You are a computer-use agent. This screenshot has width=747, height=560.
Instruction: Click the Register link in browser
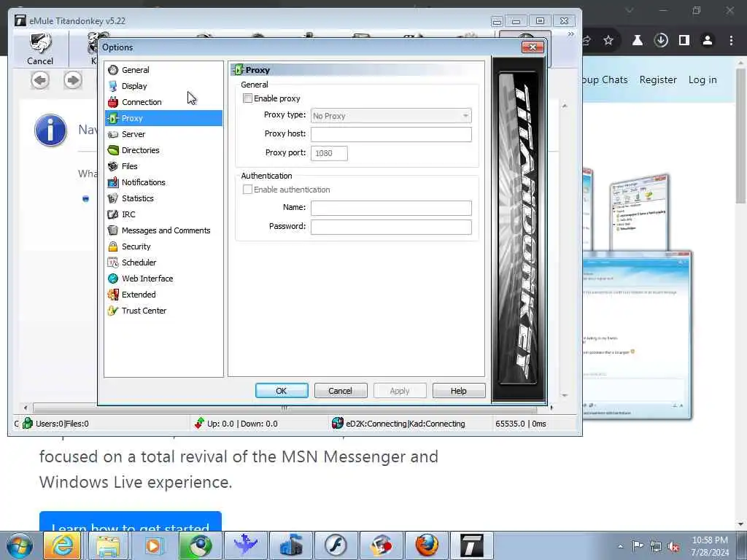[x=658, y=80]
